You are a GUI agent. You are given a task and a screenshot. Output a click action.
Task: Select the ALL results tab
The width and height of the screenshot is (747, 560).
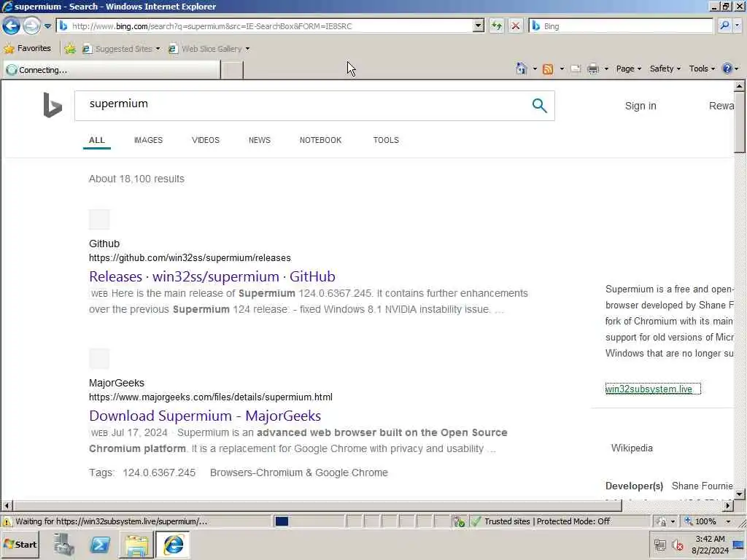97,140
